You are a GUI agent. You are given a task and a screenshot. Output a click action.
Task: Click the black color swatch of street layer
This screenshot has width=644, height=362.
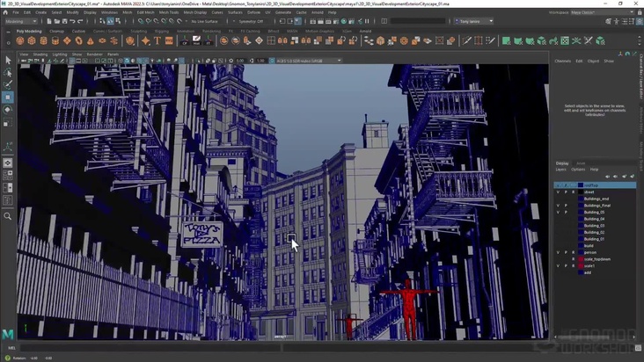point(581,192)
